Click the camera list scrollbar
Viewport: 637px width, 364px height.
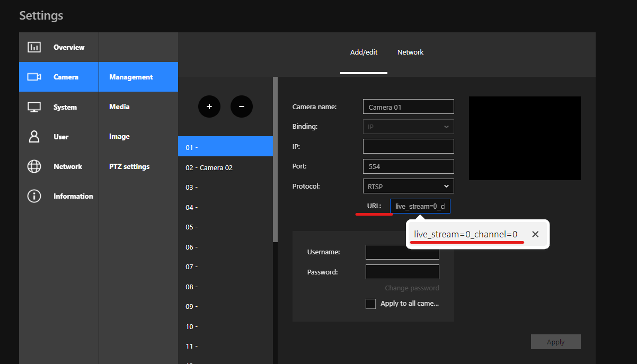pyautogui.click(x=276, y=159)
